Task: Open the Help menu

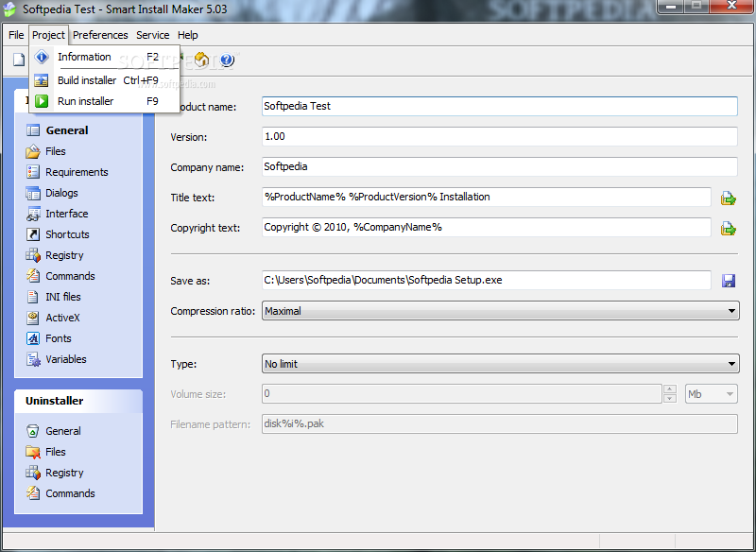Action: tap(187, 35)
